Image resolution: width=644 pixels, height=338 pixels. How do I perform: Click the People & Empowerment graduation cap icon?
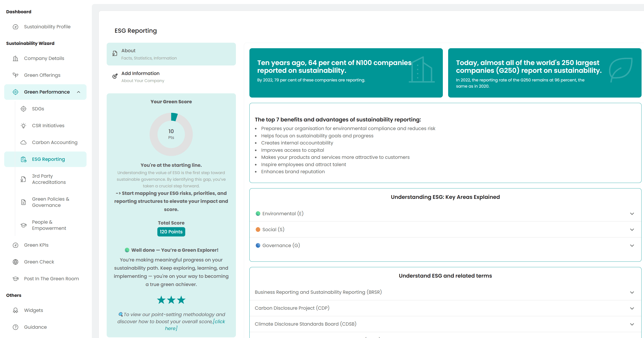pyautogui.click(x=23, y=225)
